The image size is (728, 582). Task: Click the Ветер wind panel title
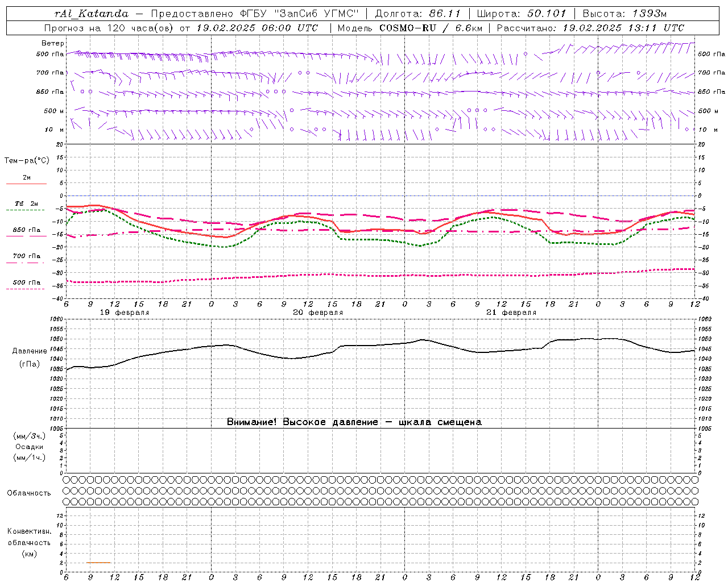[52, 43]
